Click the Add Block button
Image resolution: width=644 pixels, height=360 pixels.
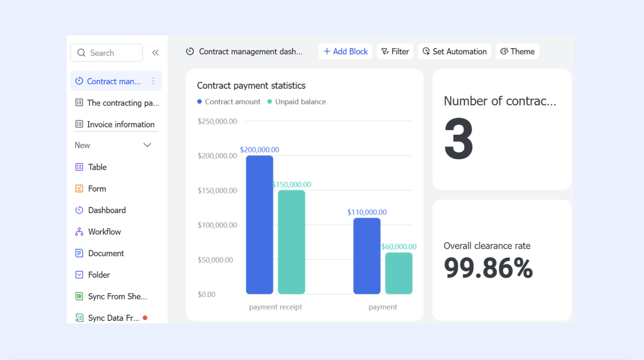345,51
